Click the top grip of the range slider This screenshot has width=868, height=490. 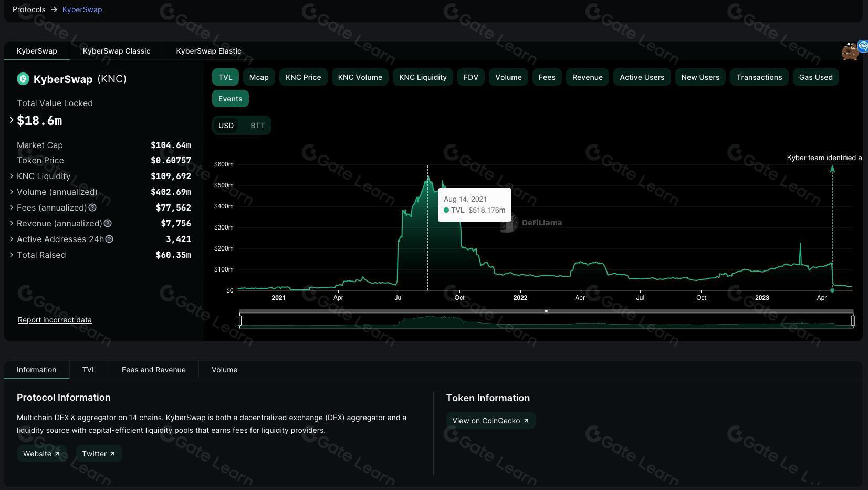546,311
